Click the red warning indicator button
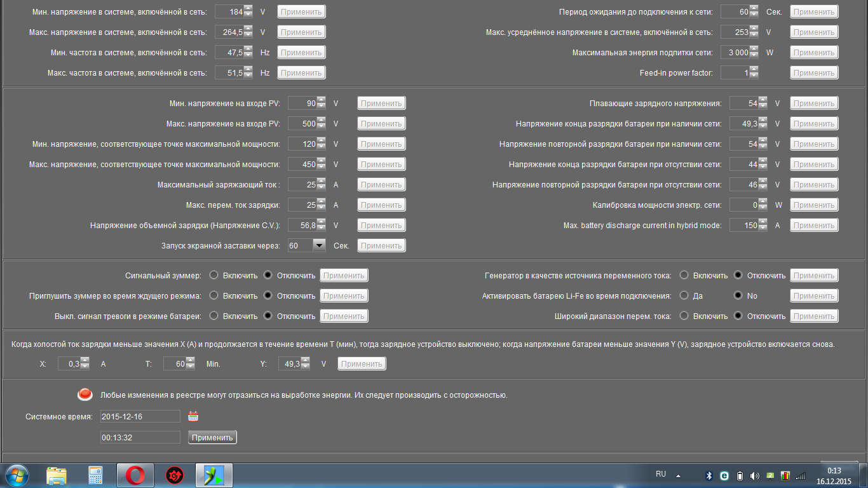The image size is (868, 488). 85,395
